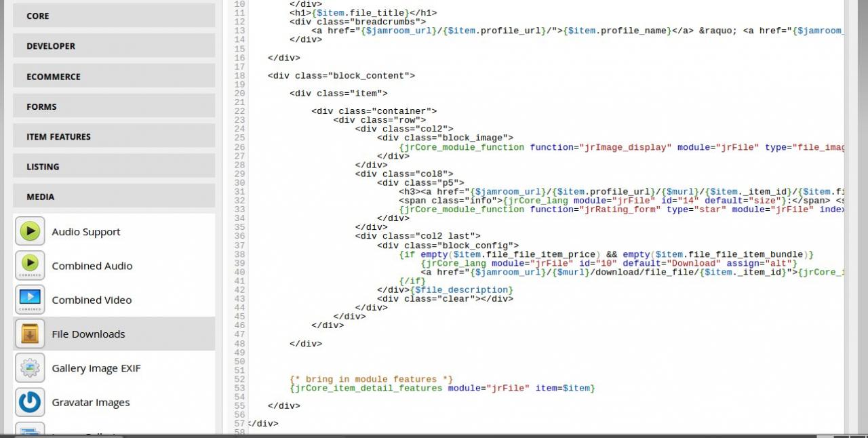The width and height of the screenshot is (868, 438).
Task: Click the if empty file_item_price line
Action: 606,254
